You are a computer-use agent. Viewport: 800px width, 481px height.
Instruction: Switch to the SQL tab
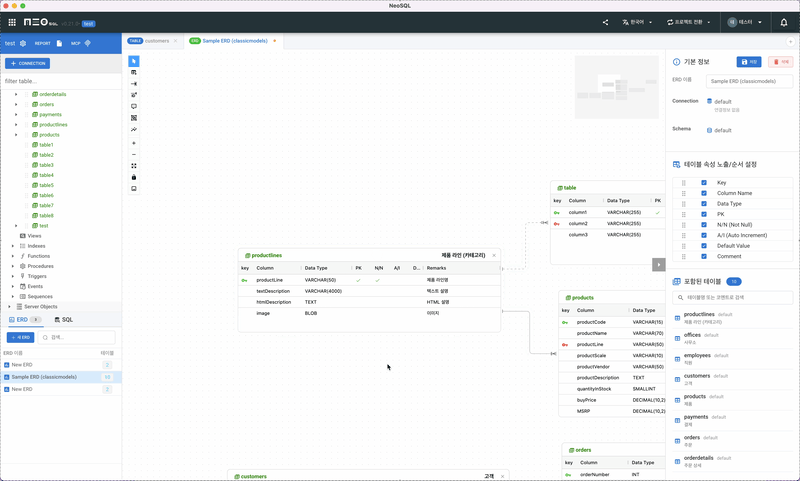pos(63,319)
